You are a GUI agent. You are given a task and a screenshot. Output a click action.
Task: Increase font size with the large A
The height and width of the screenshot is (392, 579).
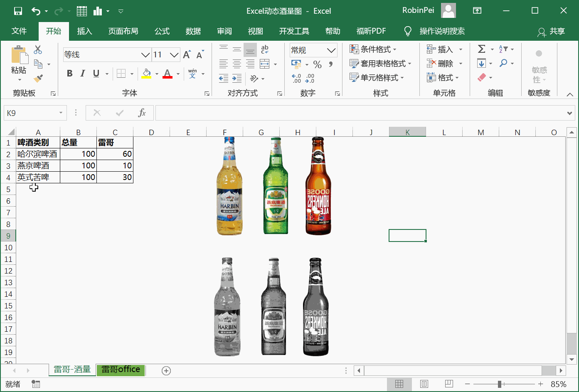tap(187, 54)
